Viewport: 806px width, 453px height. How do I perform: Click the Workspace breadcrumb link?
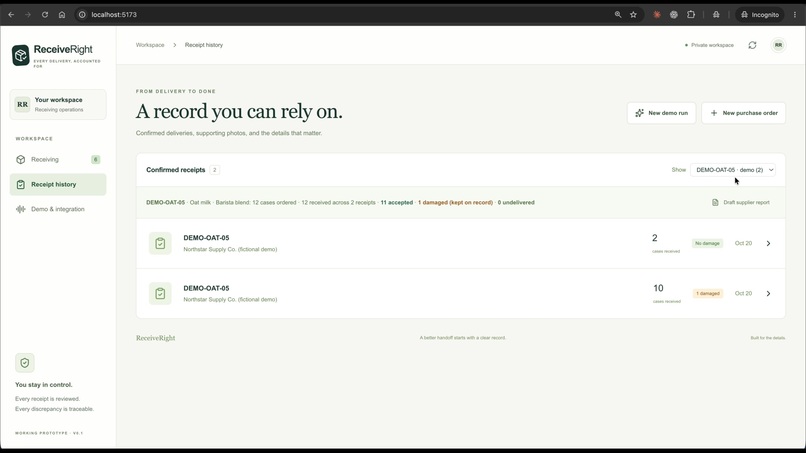150,45
